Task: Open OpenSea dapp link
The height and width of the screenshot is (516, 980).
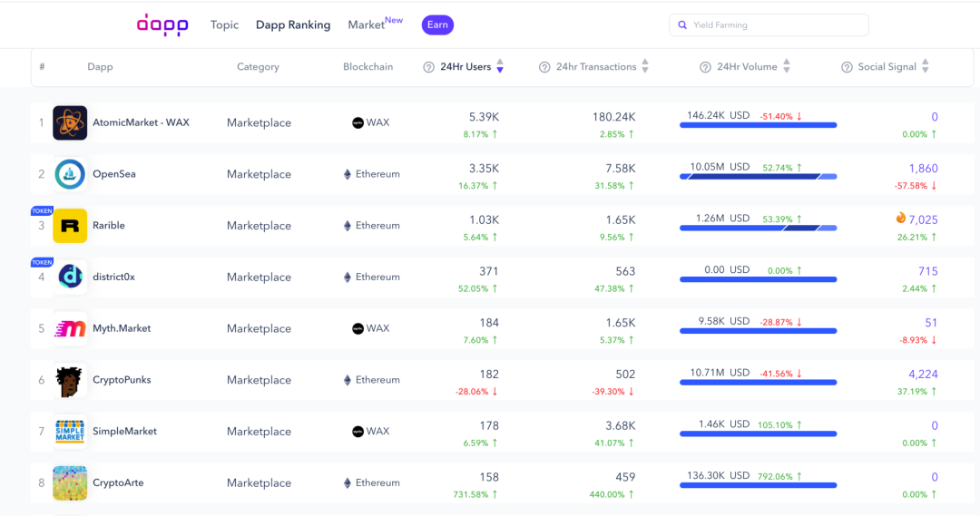Action: 113,174
